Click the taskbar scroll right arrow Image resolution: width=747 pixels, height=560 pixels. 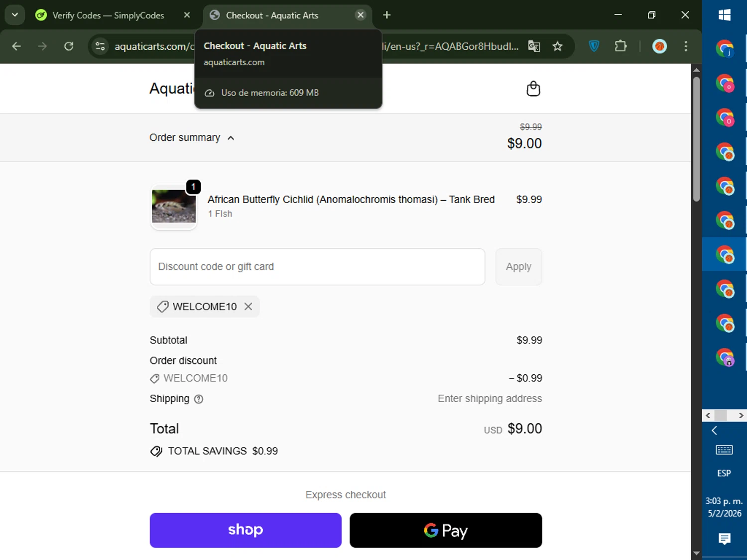(x=741, y=415)
